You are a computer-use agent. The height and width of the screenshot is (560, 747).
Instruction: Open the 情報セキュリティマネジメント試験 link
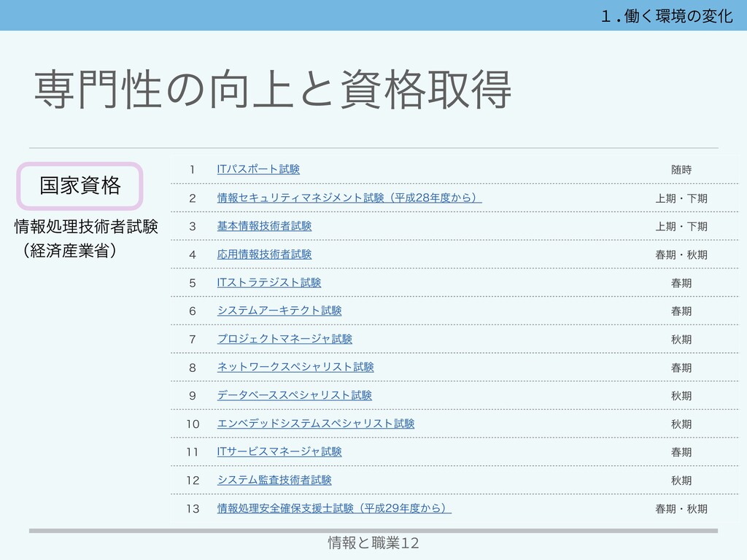point(349,198)
